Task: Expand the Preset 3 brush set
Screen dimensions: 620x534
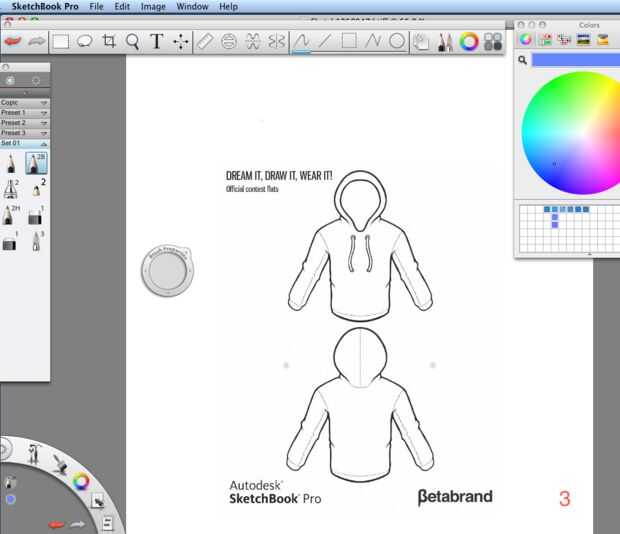Action: [25, 133]
